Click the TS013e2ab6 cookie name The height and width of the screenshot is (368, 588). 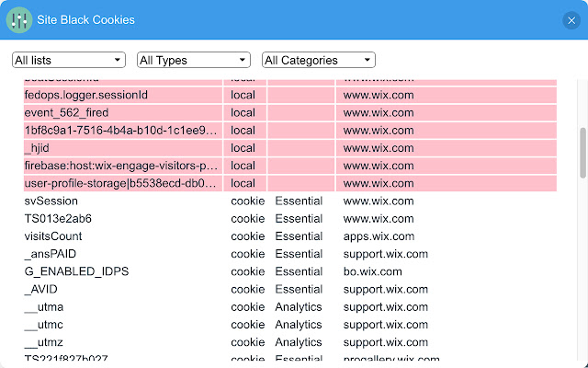tap(58, 219)
